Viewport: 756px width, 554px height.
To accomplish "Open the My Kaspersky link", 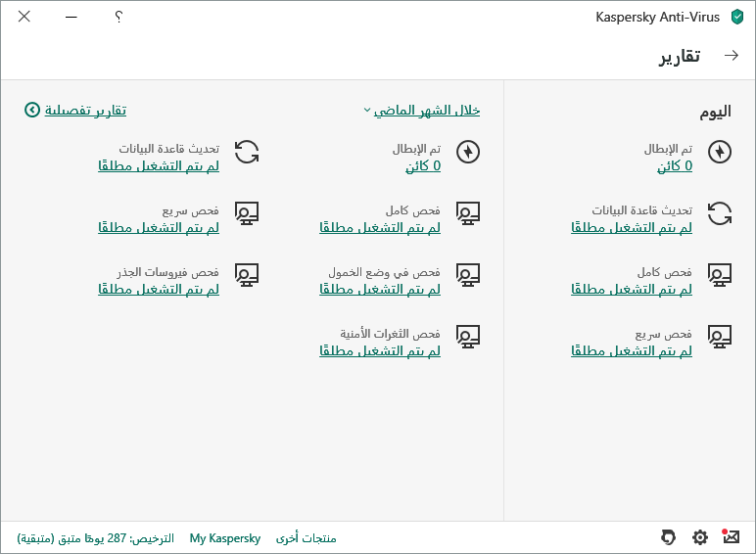I will (x=225, y=538).
